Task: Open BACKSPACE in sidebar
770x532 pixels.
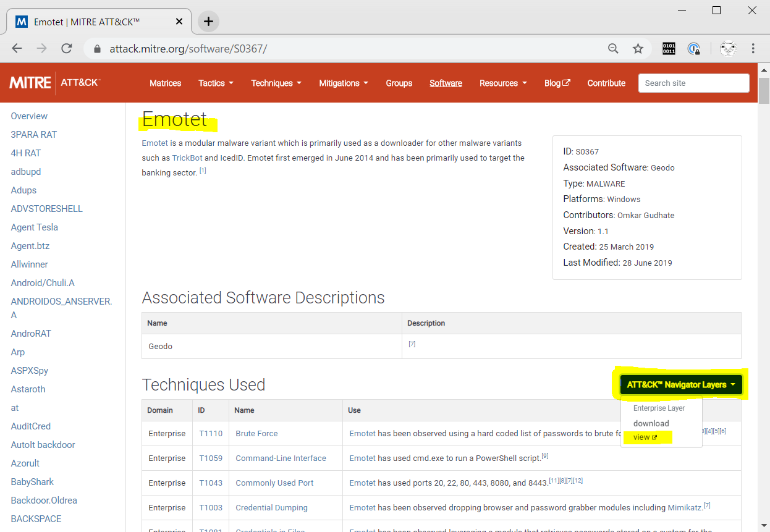Action: click(36, 519)
